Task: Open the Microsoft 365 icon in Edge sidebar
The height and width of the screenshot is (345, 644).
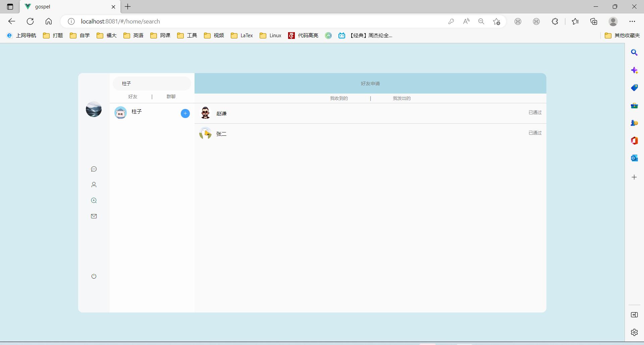Action: click(x=634, y=140)
